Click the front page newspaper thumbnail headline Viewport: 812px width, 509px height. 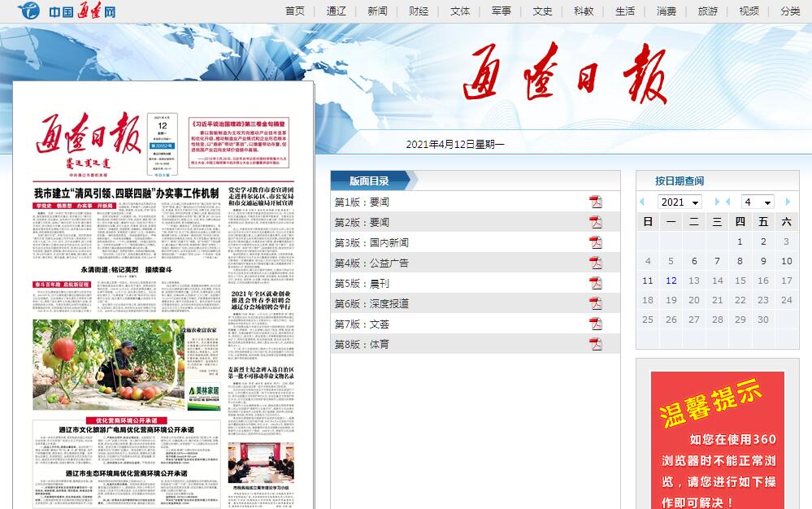coord(126,194)
